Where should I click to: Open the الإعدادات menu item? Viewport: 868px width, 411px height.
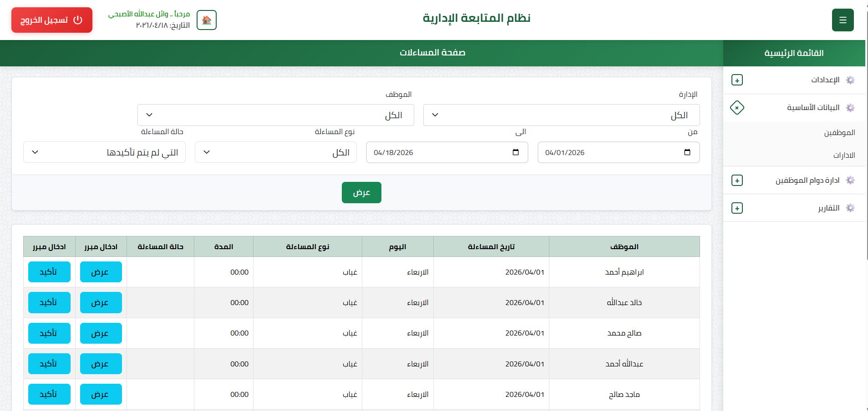(x=794, y=80)
